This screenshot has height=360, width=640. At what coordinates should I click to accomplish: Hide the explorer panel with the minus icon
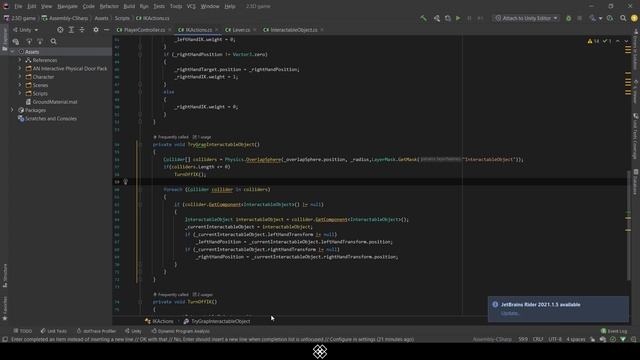pos(107,30)
